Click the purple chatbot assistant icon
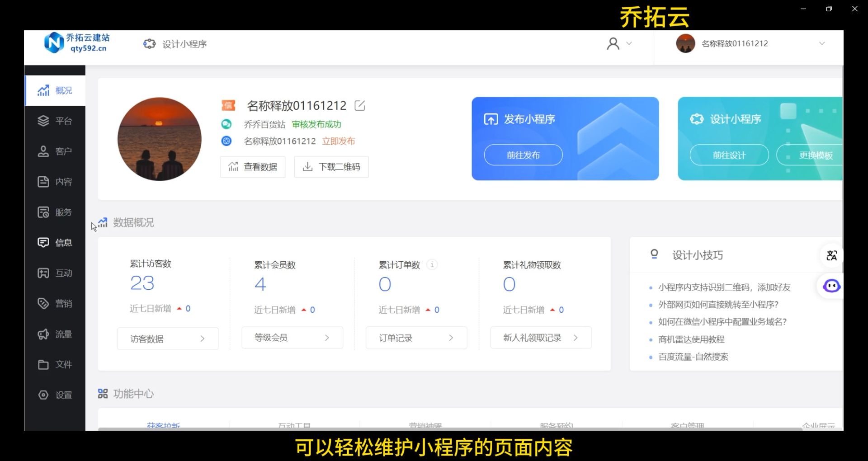 click(x=831, y=286)
